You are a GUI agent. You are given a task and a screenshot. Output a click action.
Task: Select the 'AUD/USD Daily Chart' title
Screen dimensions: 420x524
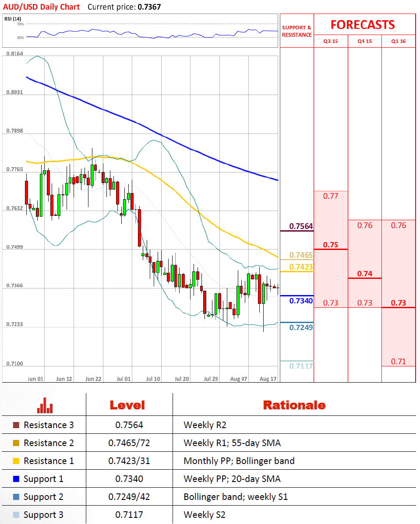[41, 7]
